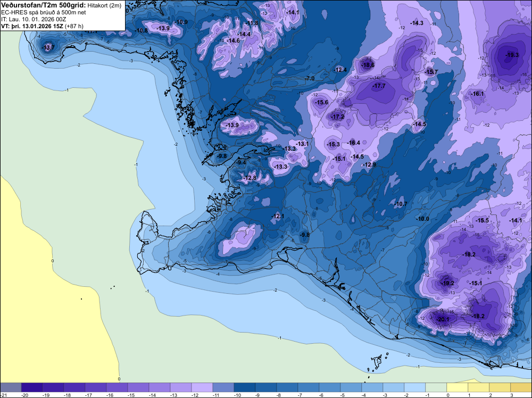Screen dimensions: 532x398
Task: Click the -13.1 temperature value
Action: 302,144
